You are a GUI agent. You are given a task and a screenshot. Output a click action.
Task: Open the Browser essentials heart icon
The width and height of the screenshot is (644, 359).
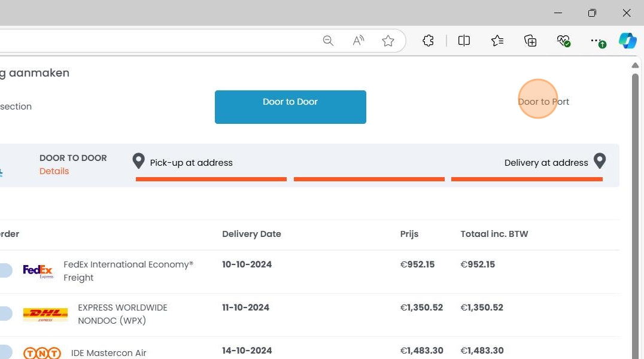(563, 41)
